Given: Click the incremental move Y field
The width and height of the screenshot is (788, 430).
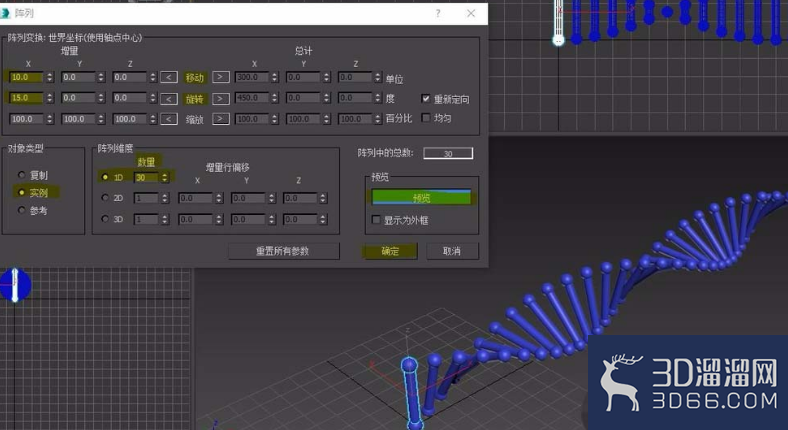Looking at the screenshot, I should [x=78, y=77].
